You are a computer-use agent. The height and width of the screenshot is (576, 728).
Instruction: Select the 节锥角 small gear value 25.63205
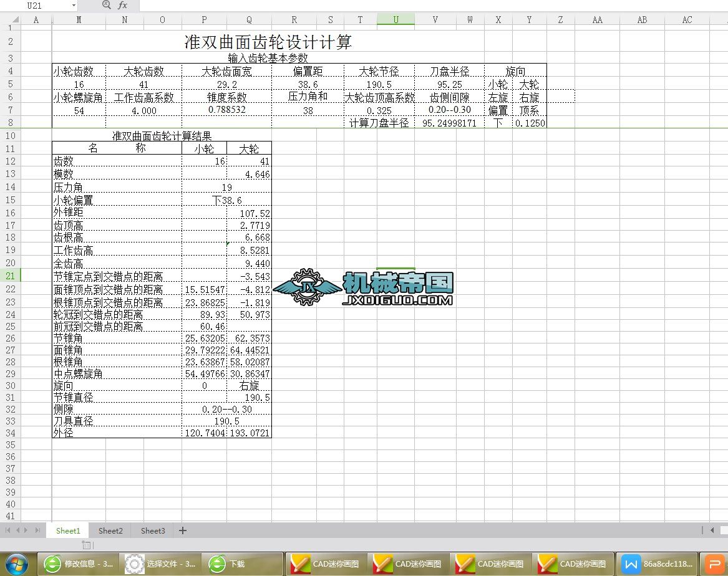tap(204, 338)
